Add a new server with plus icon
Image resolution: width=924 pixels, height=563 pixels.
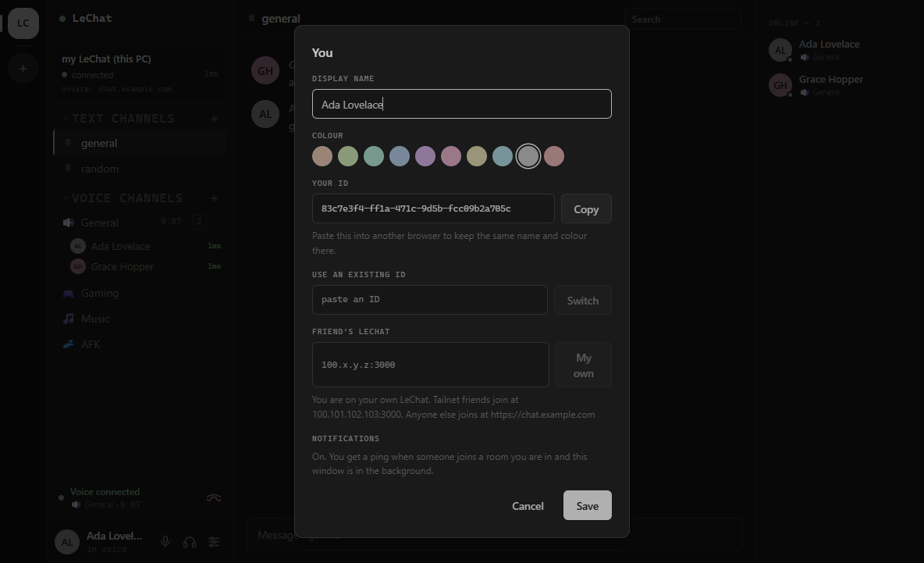(23, 69)
